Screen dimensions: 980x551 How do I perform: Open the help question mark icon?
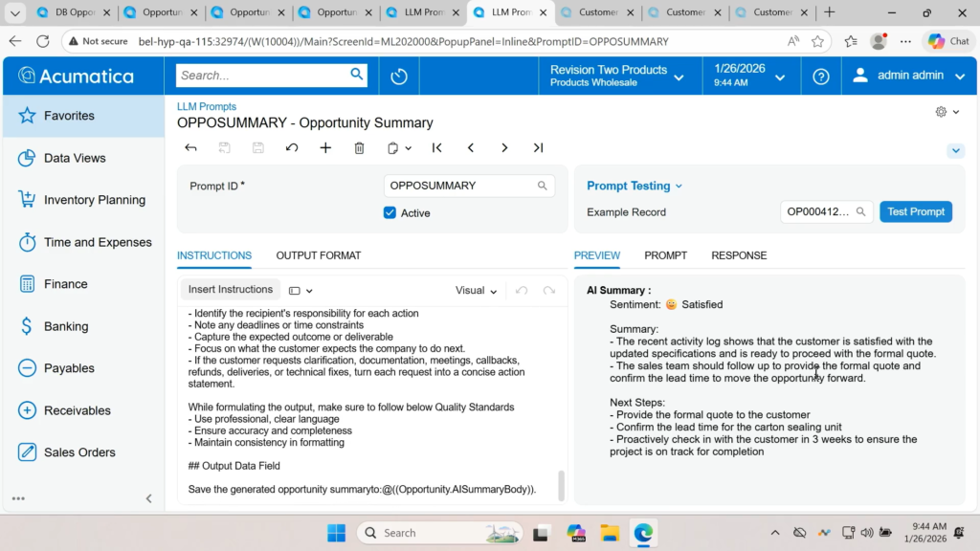point(820,77)
